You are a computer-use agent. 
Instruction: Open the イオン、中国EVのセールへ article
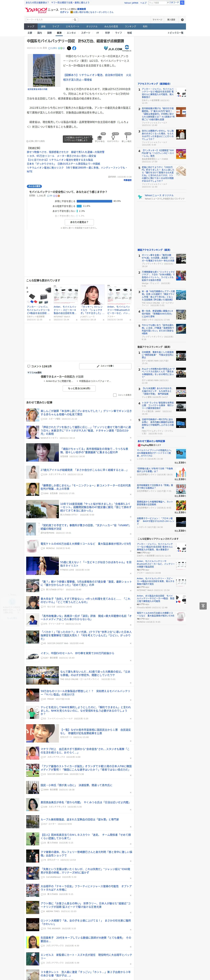(77, 653)
